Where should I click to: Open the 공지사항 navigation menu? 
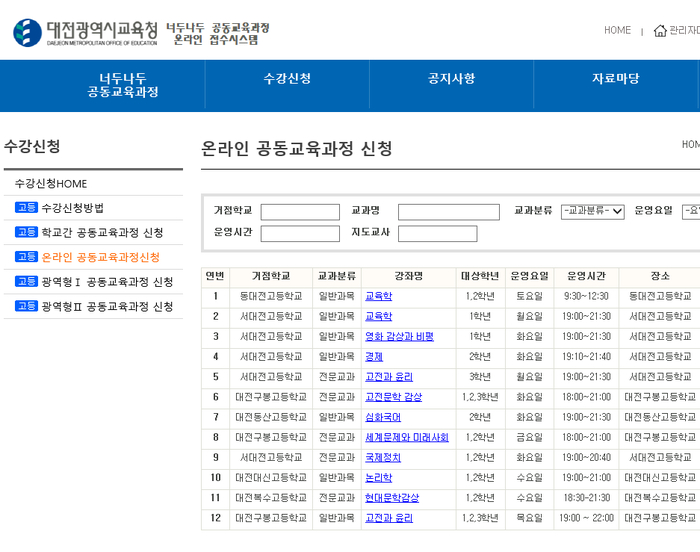click(451, 79)
